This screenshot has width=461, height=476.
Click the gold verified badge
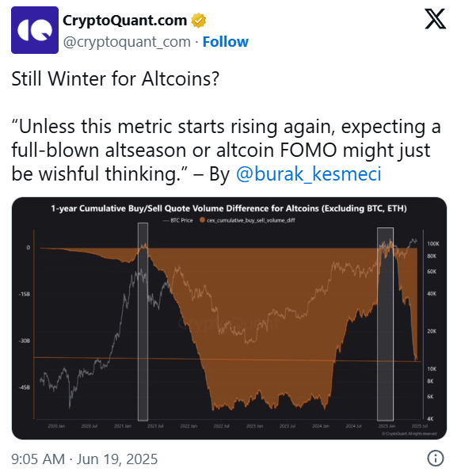(x=199, y=21)
